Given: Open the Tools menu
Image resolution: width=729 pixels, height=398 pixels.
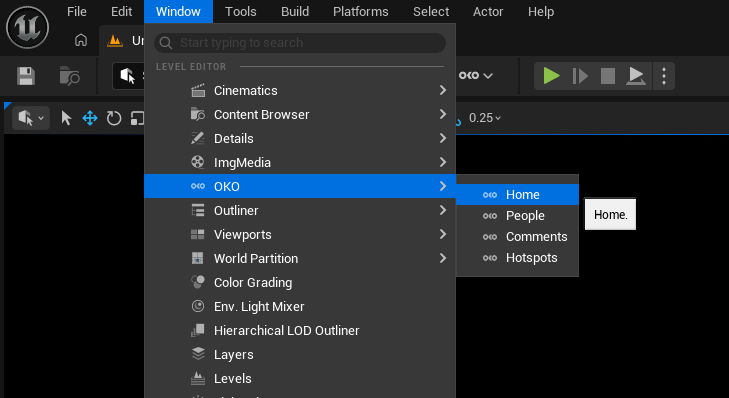Looking at the screenshot, I should tap(240, 12).
